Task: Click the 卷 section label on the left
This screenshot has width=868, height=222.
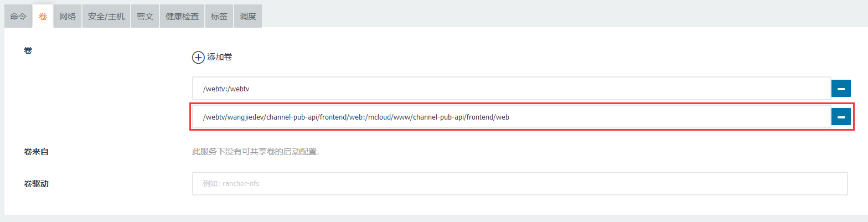Action: 28,50
